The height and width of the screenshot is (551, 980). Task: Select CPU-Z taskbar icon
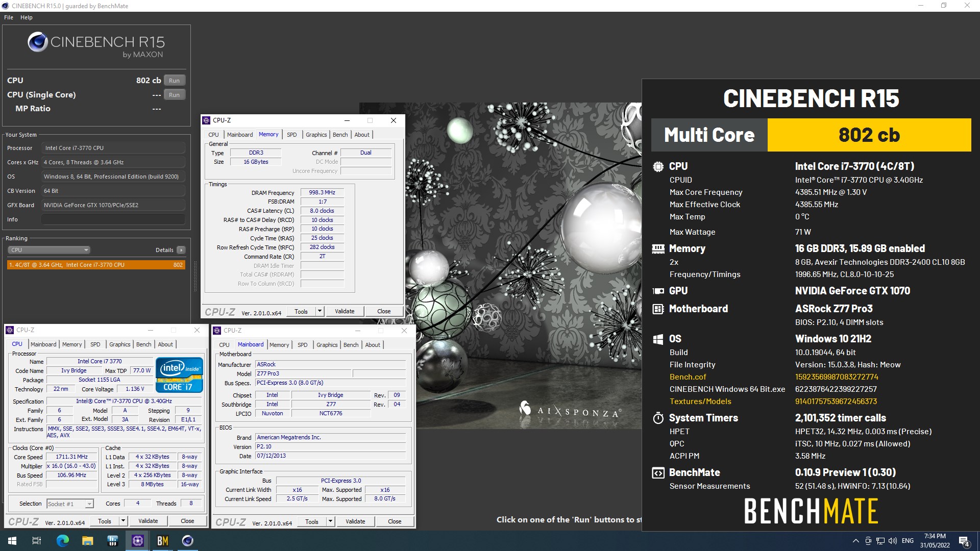click(x=137, y=541)
